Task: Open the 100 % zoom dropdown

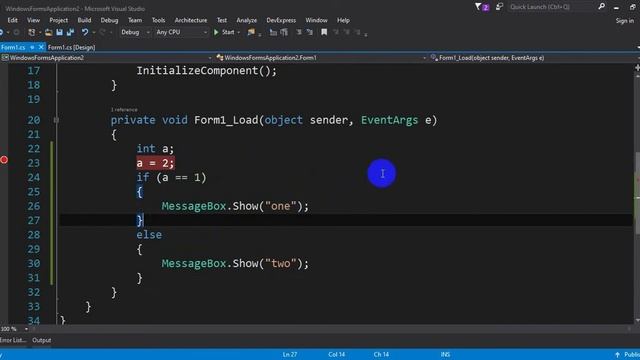Action: pos(26,329)
